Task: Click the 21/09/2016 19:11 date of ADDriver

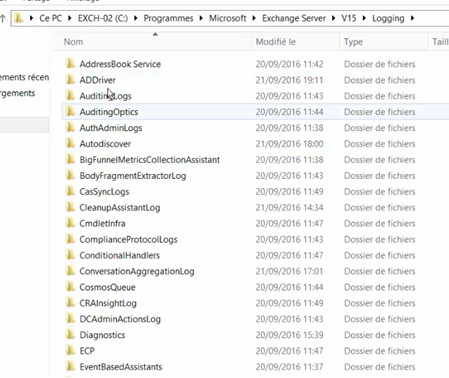Action: (x=289, y=80)
